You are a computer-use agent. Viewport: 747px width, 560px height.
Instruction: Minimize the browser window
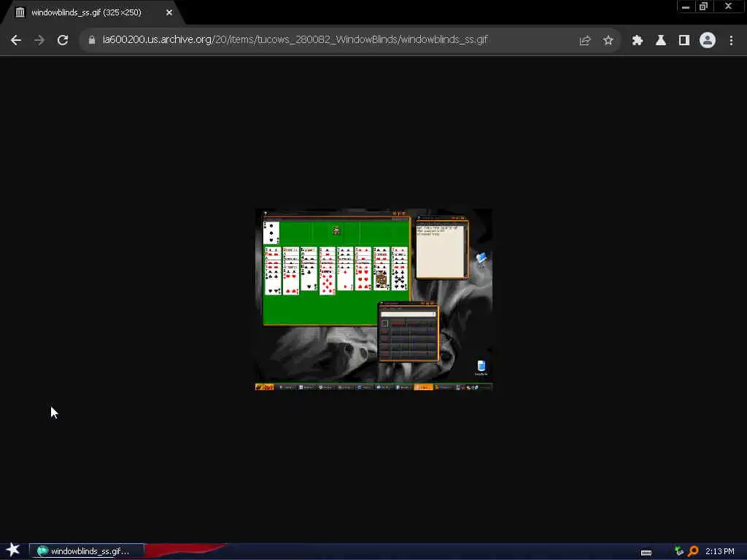686,7
